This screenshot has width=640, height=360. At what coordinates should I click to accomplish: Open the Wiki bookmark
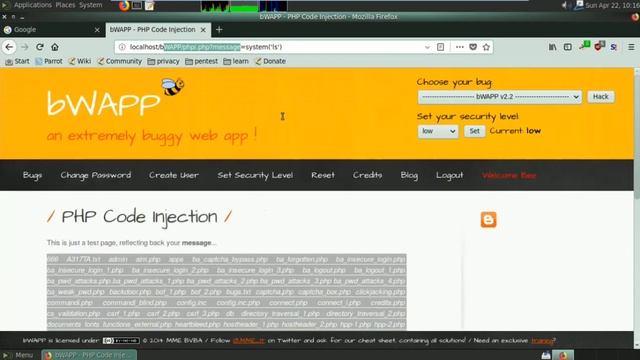[80, 61]
